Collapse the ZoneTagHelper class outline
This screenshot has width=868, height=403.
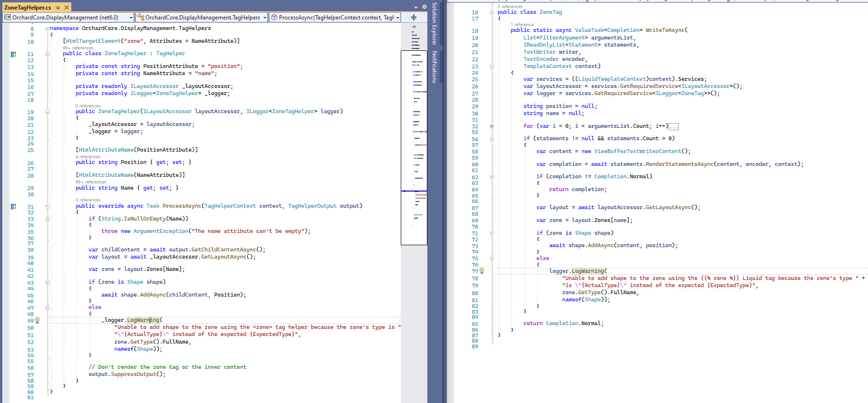click(48, 54)
